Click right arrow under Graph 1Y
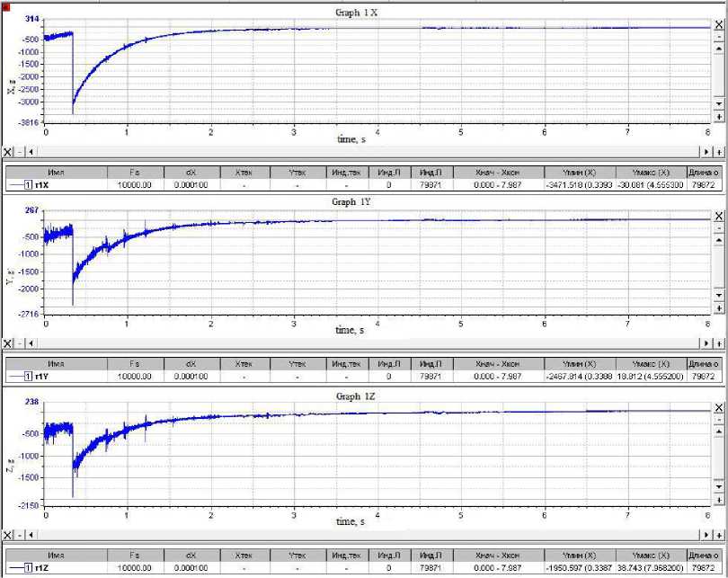 (706, 343)
